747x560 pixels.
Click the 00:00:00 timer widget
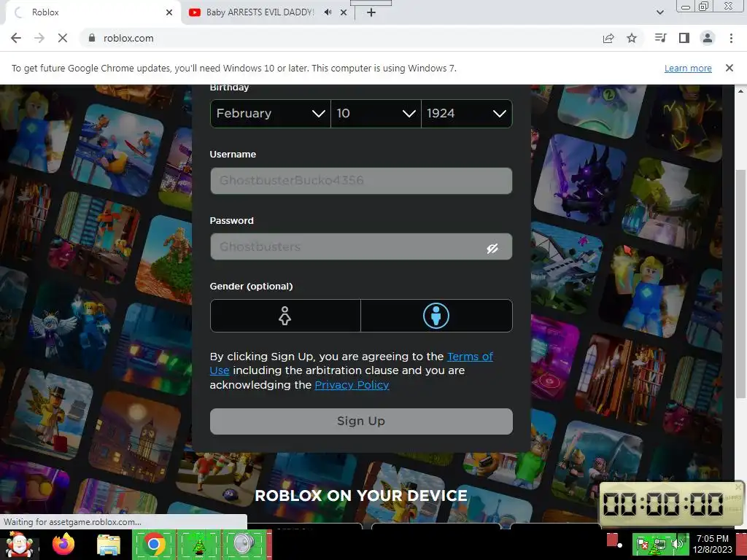tap(671, 504)
